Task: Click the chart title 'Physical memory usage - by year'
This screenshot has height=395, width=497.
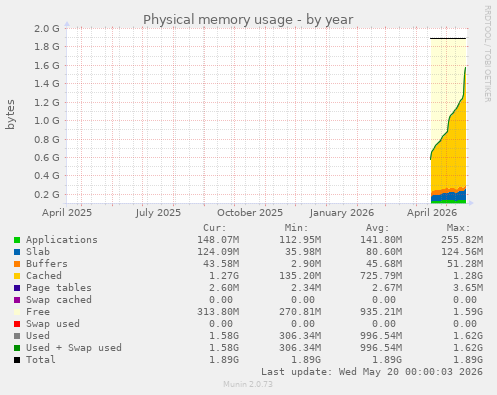Action: click(x=248, y=20)
